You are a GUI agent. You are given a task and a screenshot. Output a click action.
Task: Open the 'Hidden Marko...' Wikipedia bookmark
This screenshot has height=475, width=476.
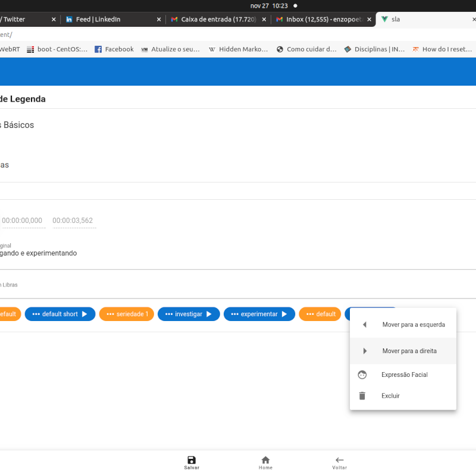(x=239, y=49)
